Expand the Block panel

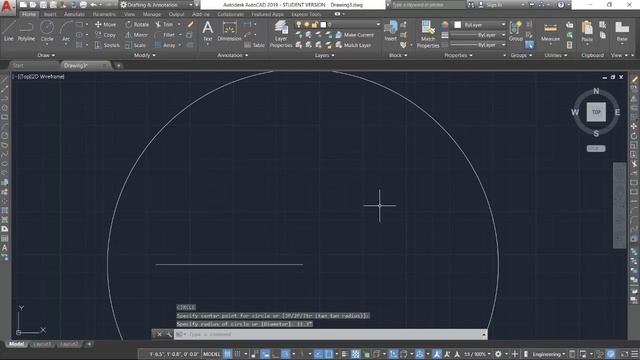[x=398, y=55]
